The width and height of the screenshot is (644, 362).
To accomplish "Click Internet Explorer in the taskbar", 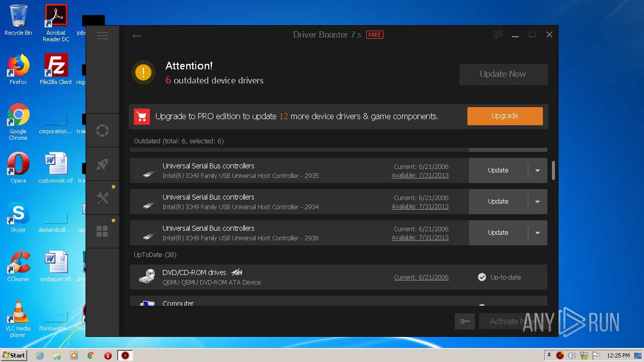I will point(40,355).
